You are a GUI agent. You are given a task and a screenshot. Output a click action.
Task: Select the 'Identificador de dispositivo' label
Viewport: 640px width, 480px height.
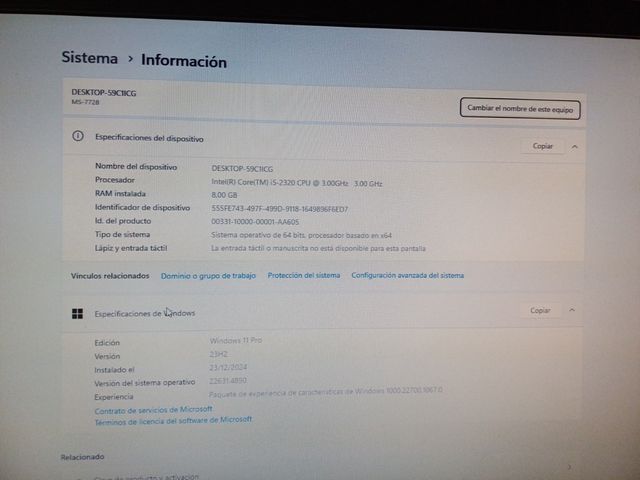tap(142, 207)
